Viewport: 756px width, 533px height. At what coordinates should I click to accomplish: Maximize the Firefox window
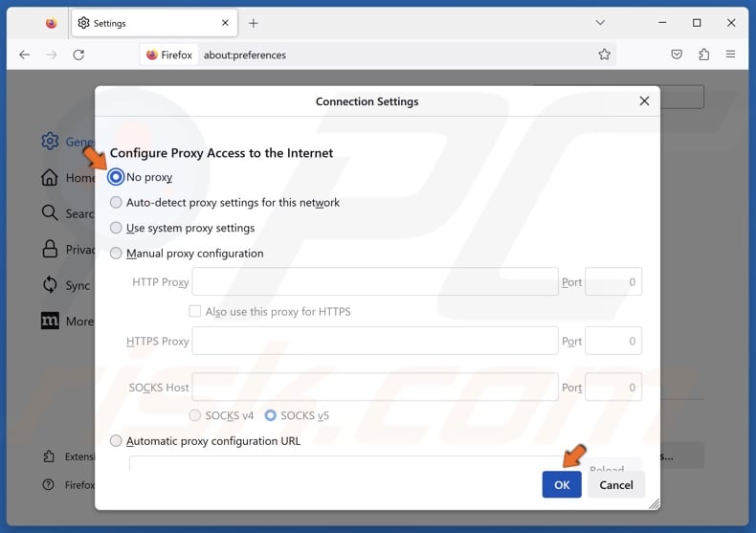point(697,23)
